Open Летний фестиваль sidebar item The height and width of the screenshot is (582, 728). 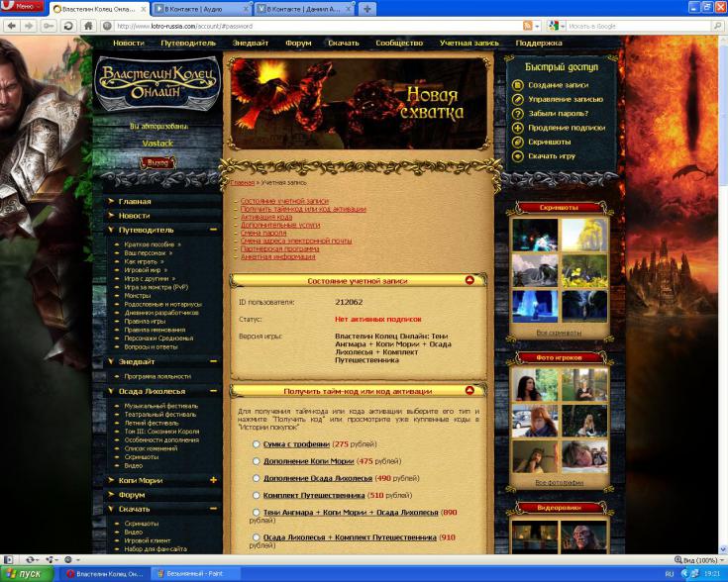point(152,424)
